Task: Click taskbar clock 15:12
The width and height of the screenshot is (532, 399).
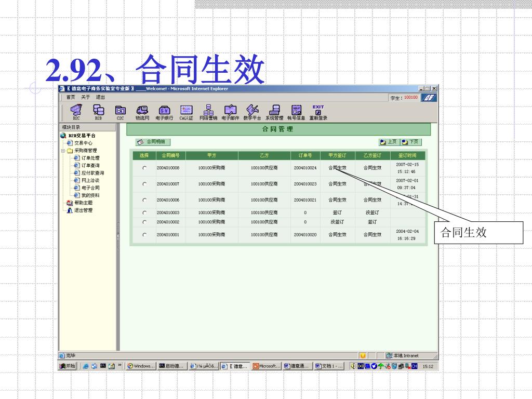Action: (x=428, y=366)
